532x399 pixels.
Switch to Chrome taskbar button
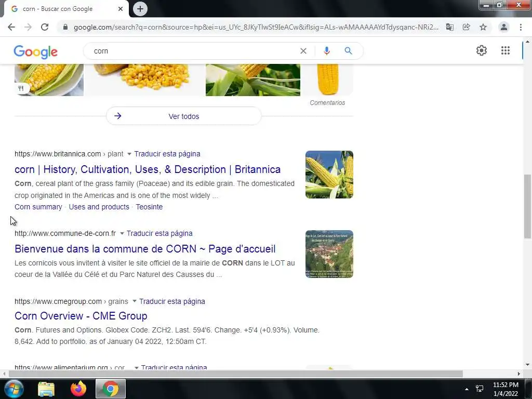pyautogui.click(x=111, y=389)
